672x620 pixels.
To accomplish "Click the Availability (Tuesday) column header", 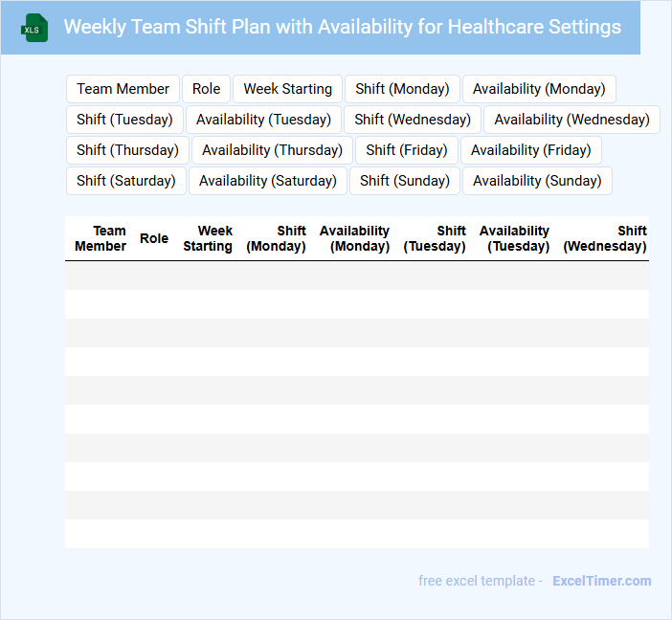I will [x=515, y=238].
